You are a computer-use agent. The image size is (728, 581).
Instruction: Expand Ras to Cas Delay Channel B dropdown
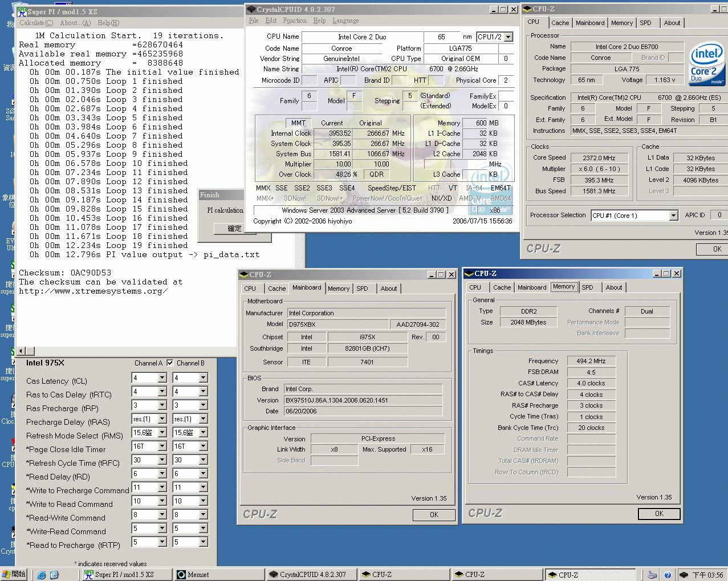coord(204,392)
